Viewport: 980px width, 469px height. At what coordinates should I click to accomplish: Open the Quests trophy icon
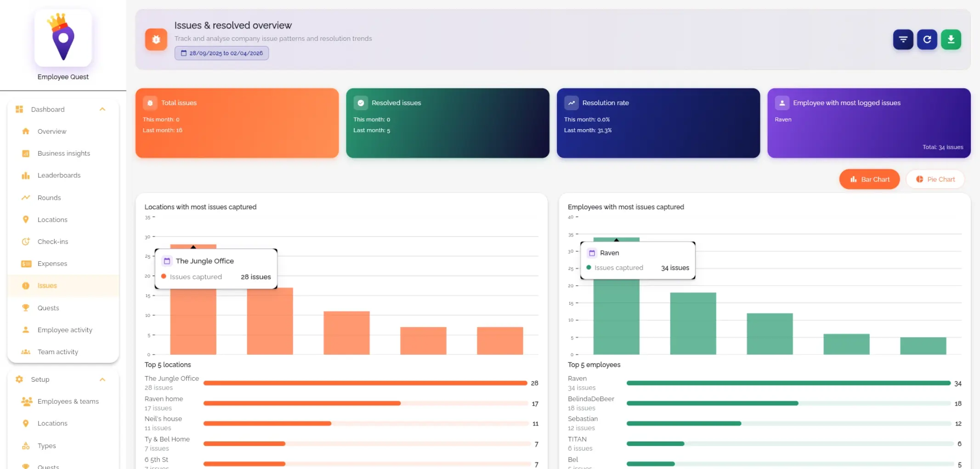coord(26,308)
